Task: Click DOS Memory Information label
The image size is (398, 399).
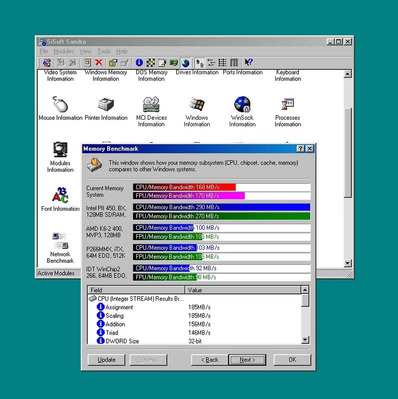Action: (x=151, y=76)
